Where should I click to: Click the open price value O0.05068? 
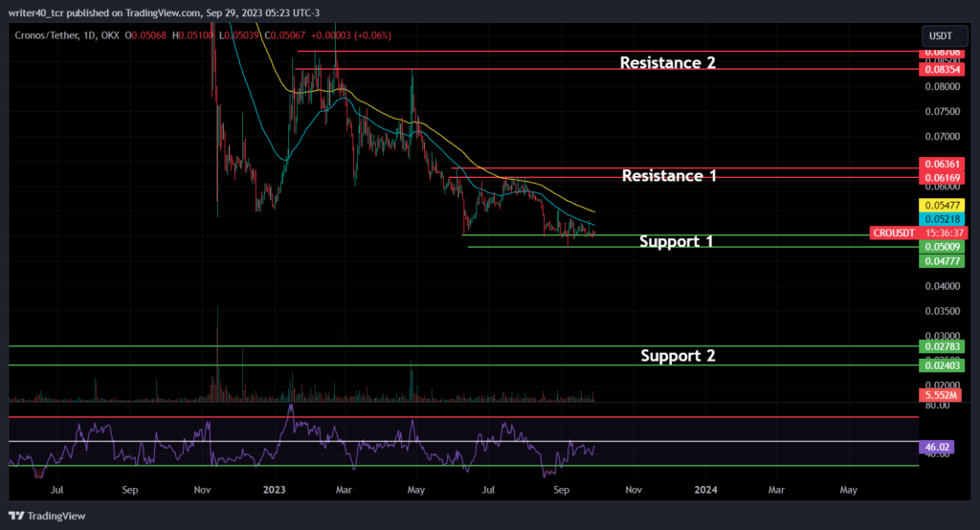145,35
